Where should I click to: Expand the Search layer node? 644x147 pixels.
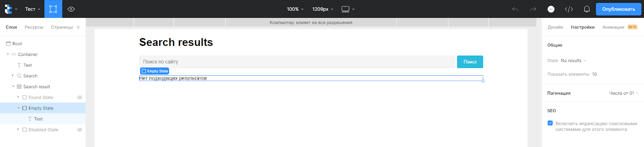click(13, 75)
